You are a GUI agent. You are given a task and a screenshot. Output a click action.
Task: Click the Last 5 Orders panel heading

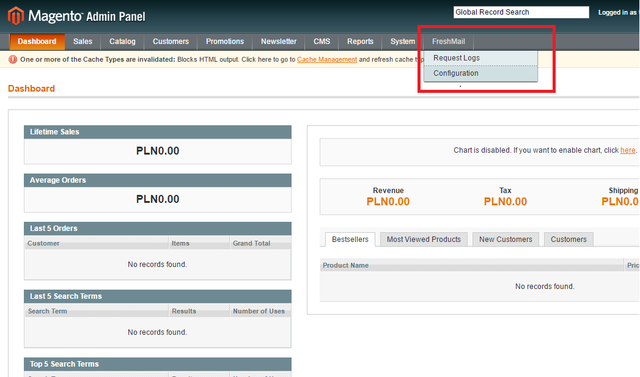[x=158, y=228]
